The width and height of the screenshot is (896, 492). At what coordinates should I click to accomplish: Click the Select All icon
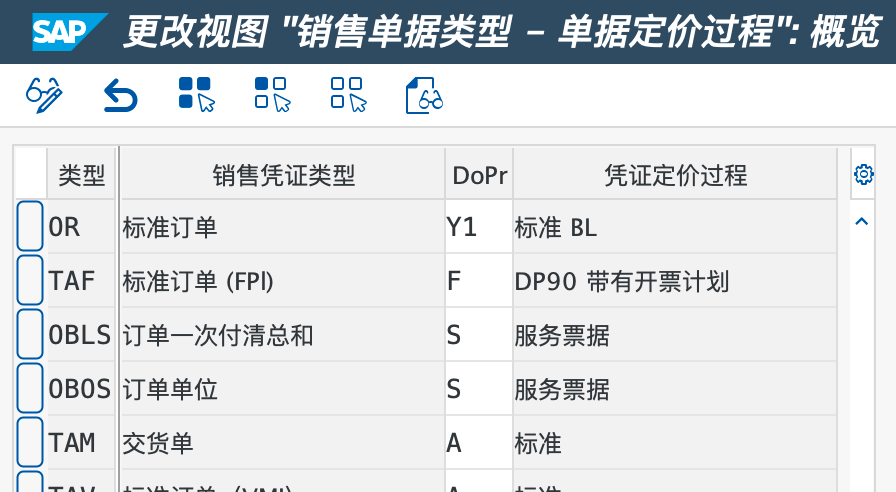coord(196,95)
